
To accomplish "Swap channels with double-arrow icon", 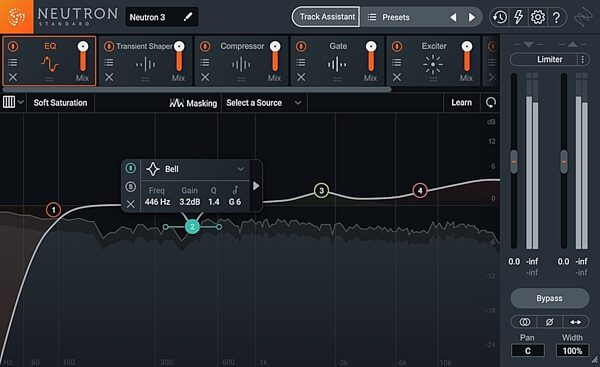I will point(576,322).
